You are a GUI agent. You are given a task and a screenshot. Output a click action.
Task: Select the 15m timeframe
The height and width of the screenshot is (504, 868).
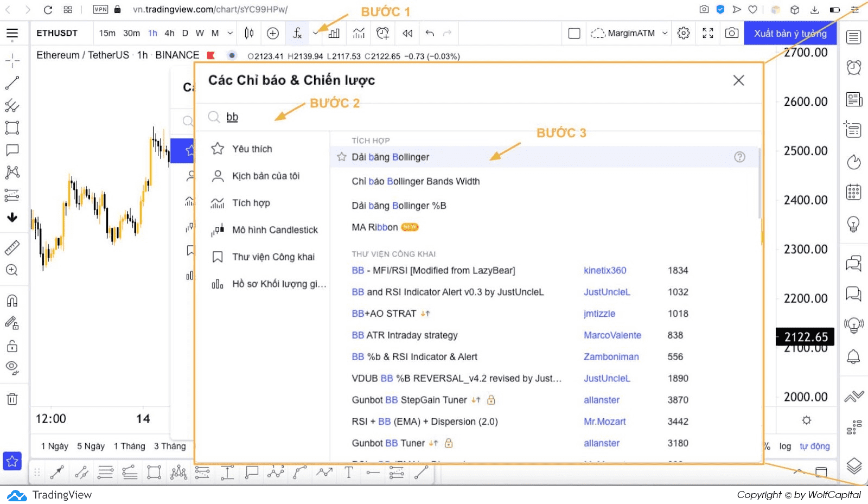(x=107, y=33)
